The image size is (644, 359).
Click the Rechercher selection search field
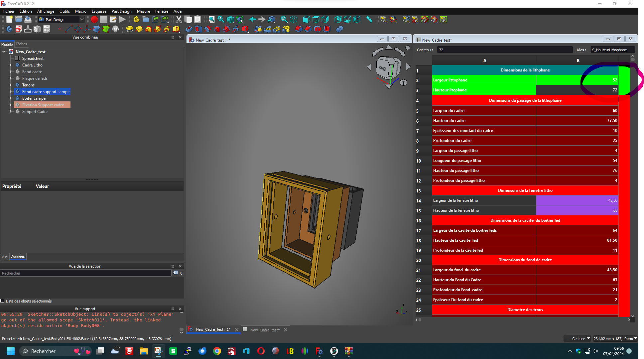pyautogui.click(x=86, y=273)
